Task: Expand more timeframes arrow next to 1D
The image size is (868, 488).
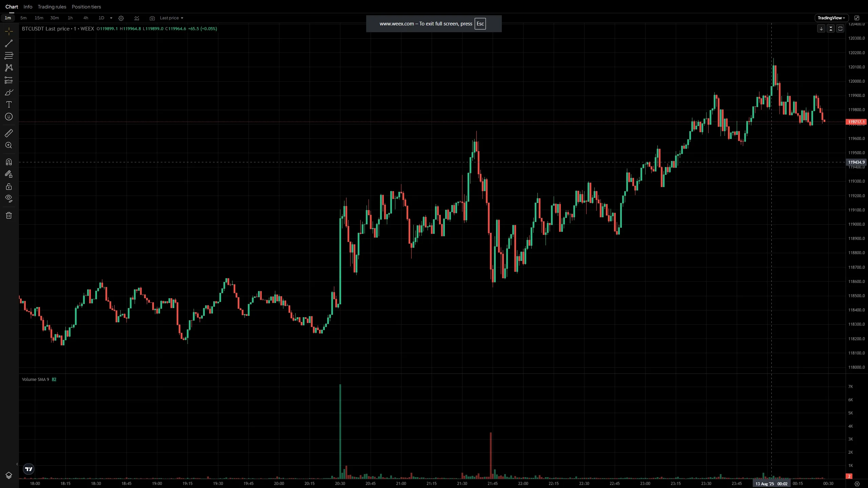Action: (x=111, y=18)
